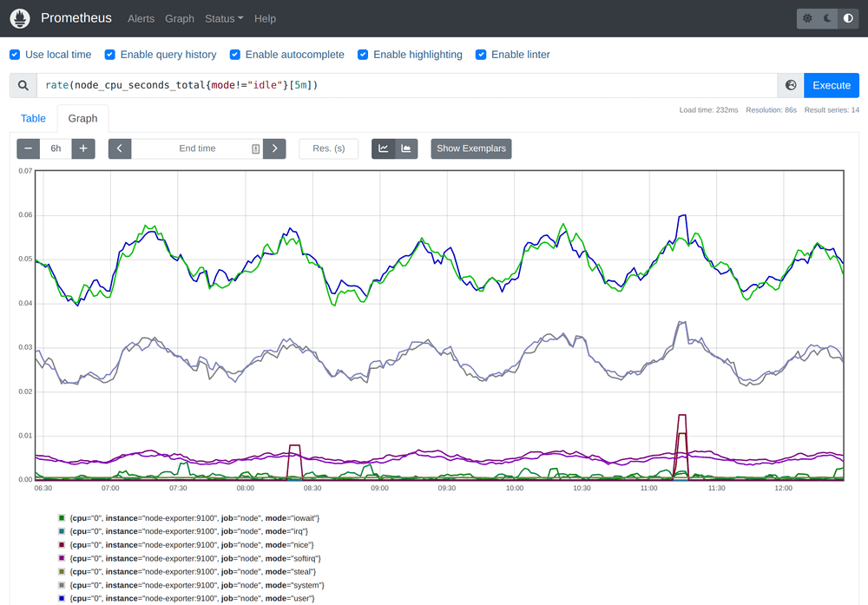The image size is (868, 605).
Task: Switch to dark mode moon icon
Action: point(827,18)
